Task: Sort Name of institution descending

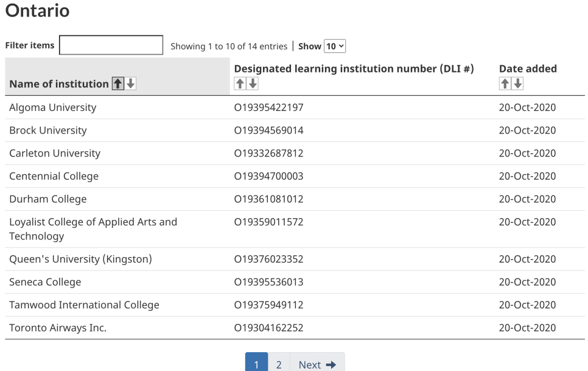Action: [130, 83]
